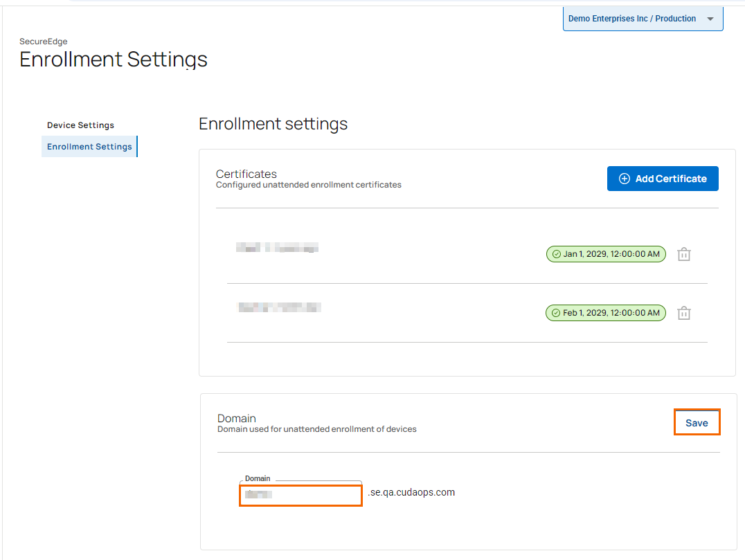Go to Device Settings in the sidebar
745x560 pixels.
(x=80, y=125)
